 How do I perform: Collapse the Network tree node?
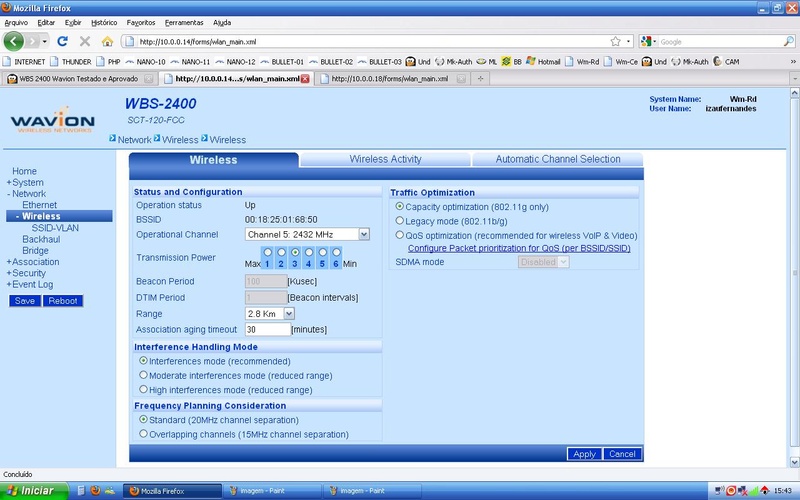pyautogui.click(x=9, y=194)
